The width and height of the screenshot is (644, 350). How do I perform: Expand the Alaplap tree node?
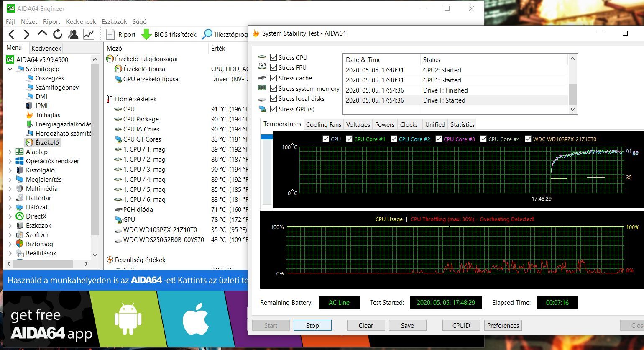coord(10,152)
